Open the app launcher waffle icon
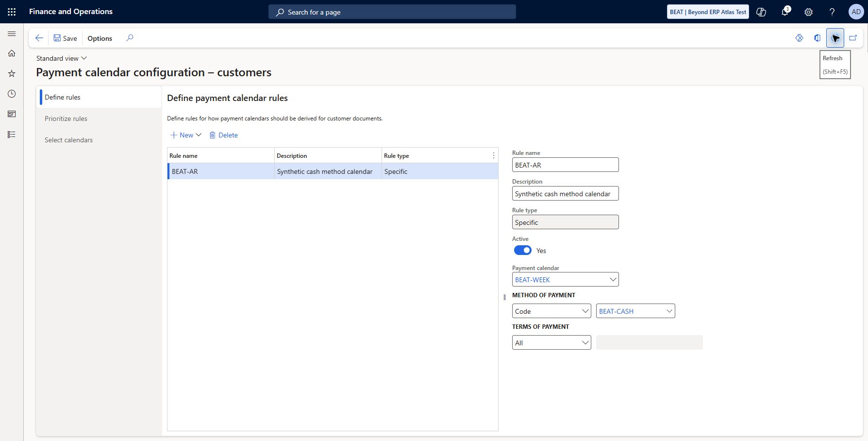Viewport: 868px width, 441px height. 12,12
